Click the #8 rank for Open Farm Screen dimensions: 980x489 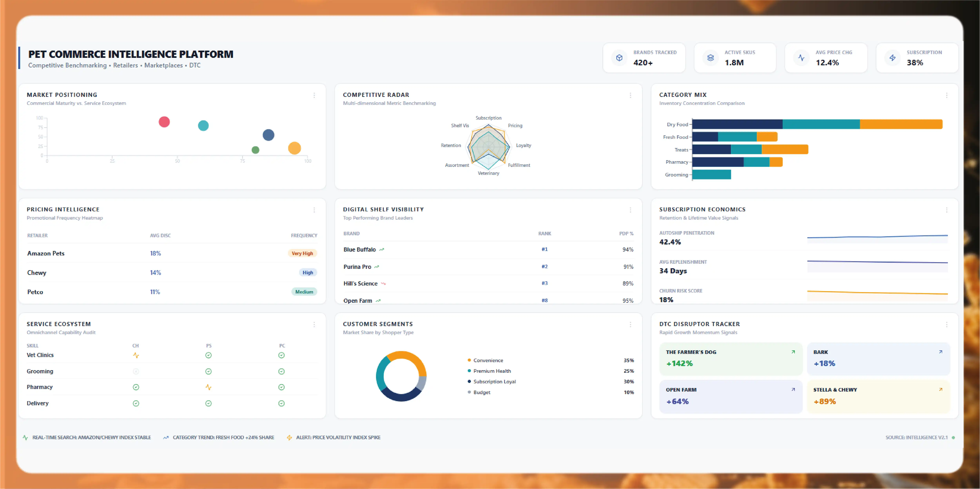click(x=544, y=301)
